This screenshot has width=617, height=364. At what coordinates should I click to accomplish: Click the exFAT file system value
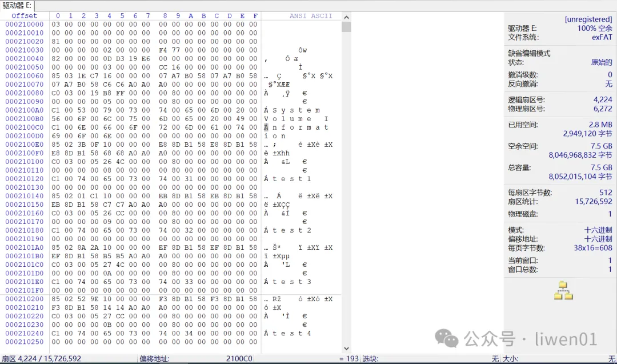602,37
